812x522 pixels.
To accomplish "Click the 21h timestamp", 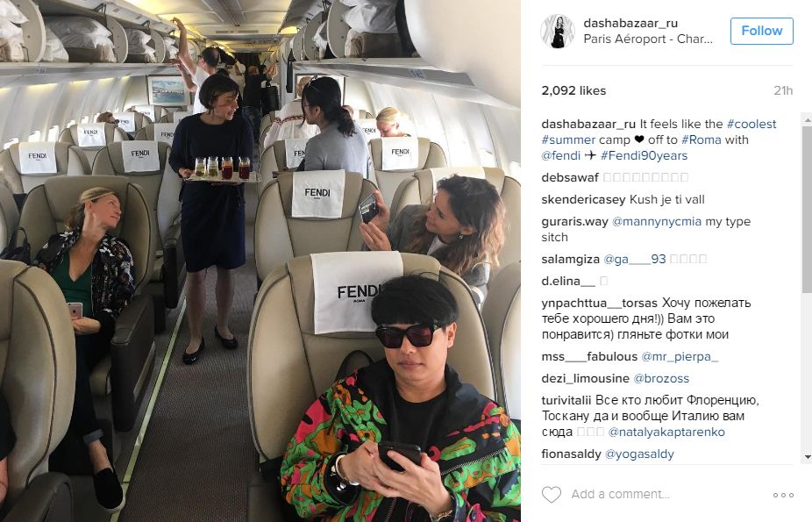I will pos(783,90).
